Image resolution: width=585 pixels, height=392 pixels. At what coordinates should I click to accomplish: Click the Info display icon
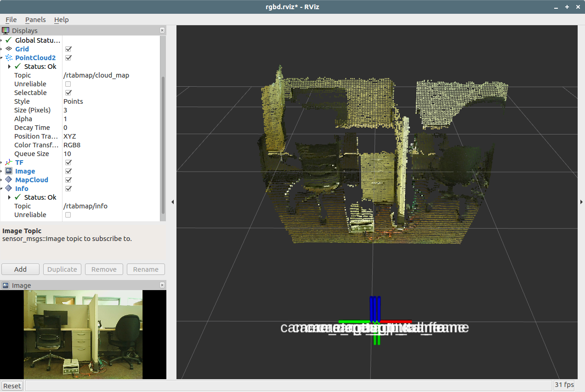(9, 189)
